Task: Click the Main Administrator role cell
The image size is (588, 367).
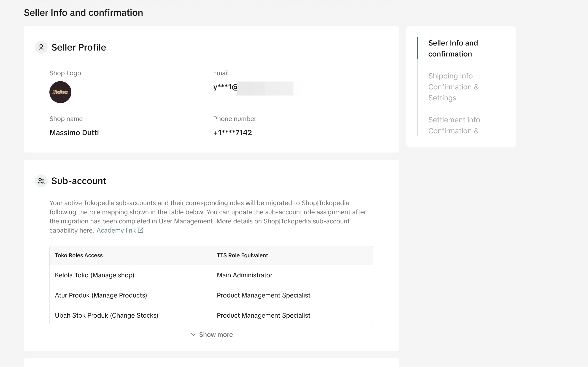Action: pyautogui.click(x=244, y=275)
